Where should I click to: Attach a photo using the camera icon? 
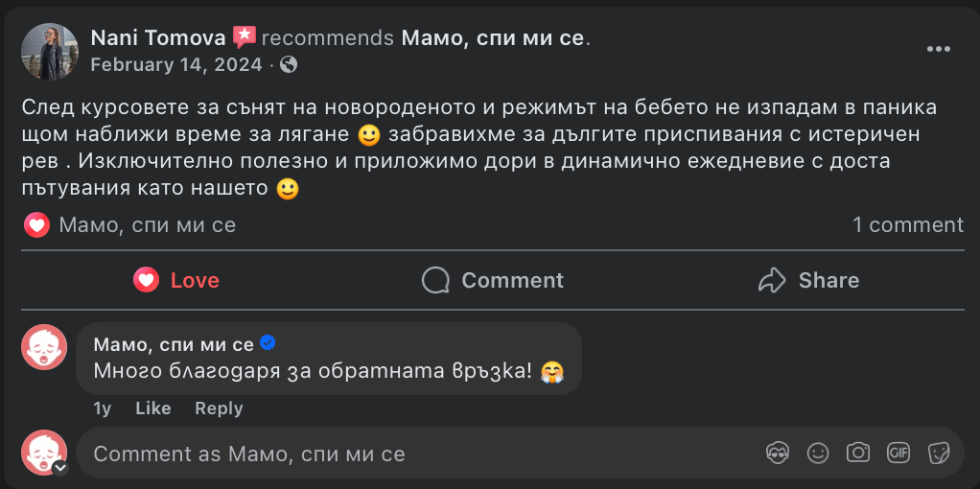pyautogui.click(x=858, y=454)
